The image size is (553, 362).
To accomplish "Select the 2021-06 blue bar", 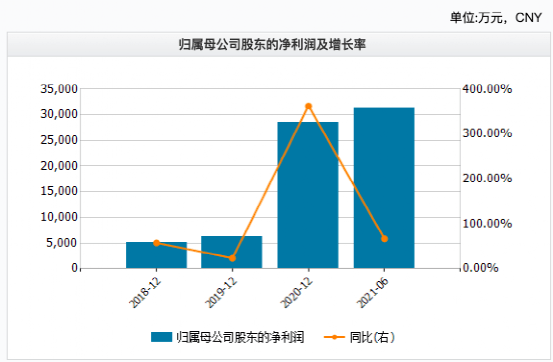I will coord(384,188).
